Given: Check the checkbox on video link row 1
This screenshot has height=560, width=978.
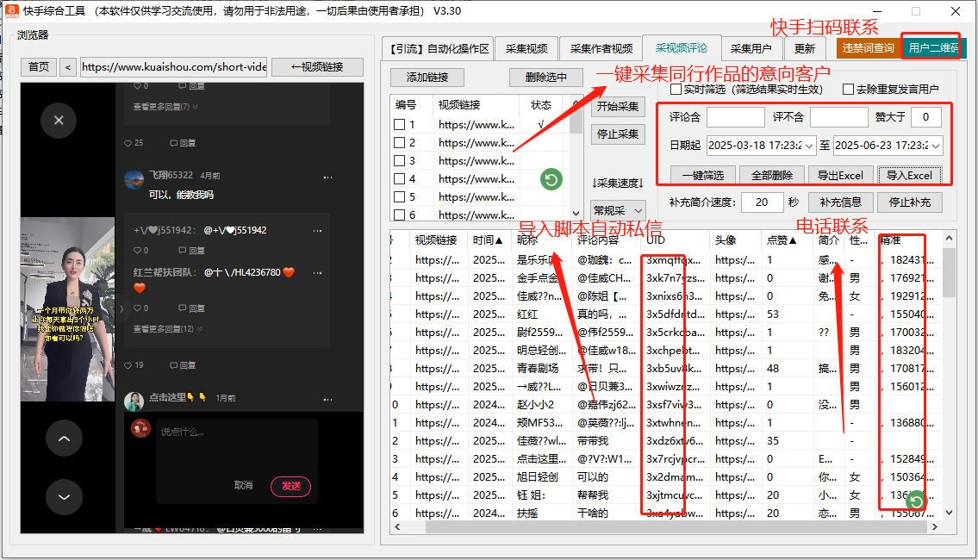Looking at the screenshot, I should 399,123.
